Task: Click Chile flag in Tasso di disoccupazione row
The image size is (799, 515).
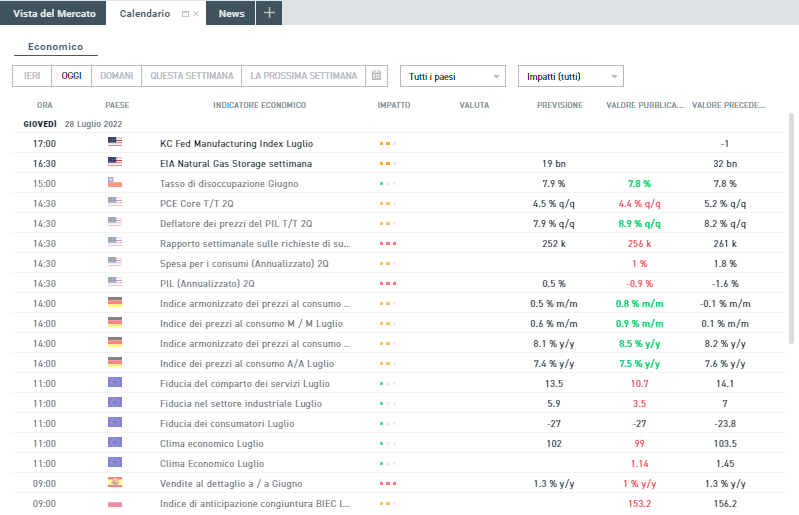Action: pos(115,183)
